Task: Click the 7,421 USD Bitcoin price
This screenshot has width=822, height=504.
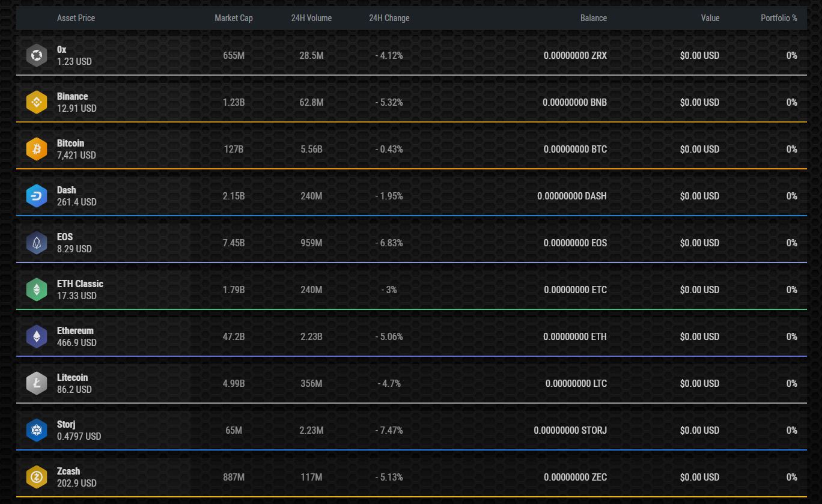Action: [76, 155]
